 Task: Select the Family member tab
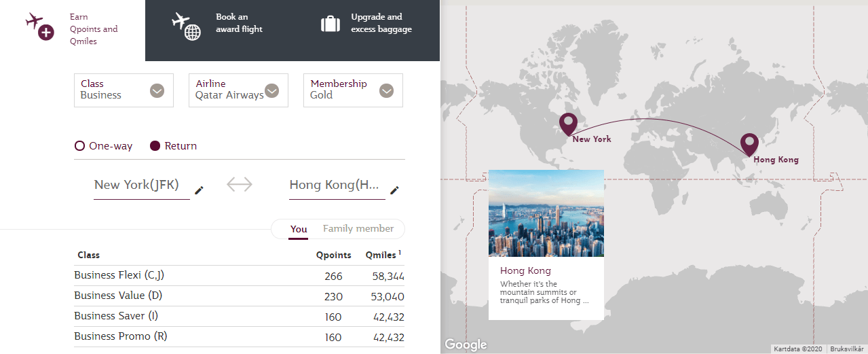tap(358, 228)
